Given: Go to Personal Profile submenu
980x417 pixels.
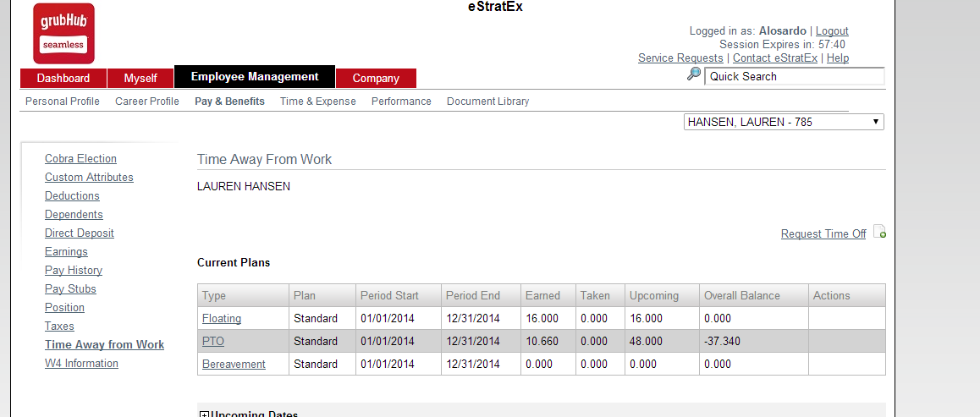Looking at the screenshot, I should pos(63,102).
